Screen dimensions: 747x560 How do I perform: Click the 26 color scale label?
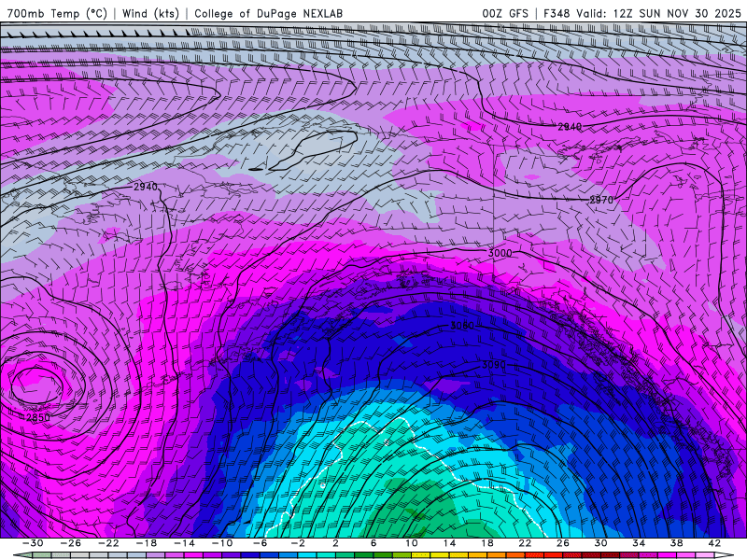563,543
